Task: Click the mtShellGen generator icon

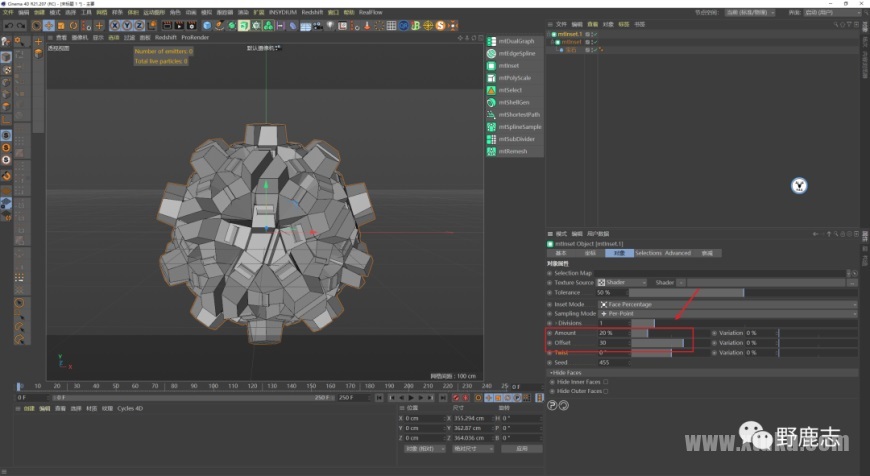Action: [x=491, y=102]
